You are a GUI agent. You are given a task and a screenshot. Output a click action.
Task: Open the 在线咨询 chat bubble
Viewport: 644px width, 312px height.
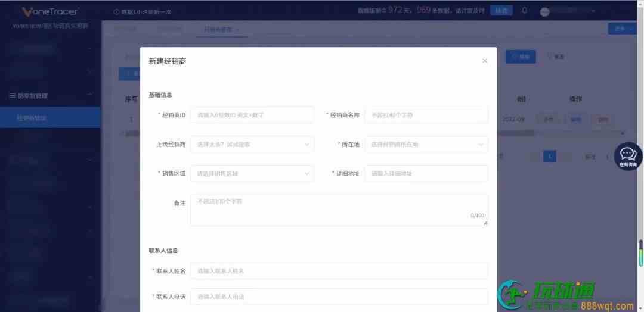(x=628, y=156)
